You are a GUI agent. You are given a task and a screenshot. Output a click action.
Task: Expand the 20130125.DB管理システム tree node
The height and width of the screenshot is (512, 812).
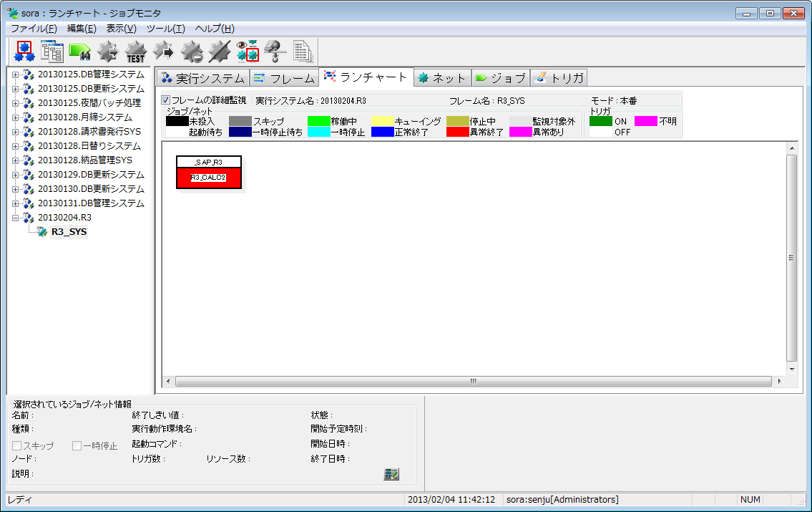point(15,74)
